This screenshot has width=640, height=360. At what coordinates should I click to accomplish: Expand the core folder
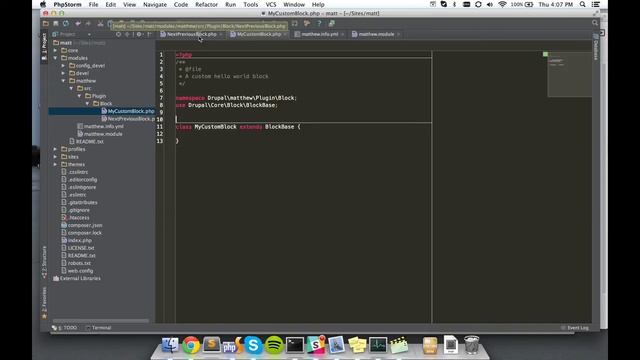(55, 51)
